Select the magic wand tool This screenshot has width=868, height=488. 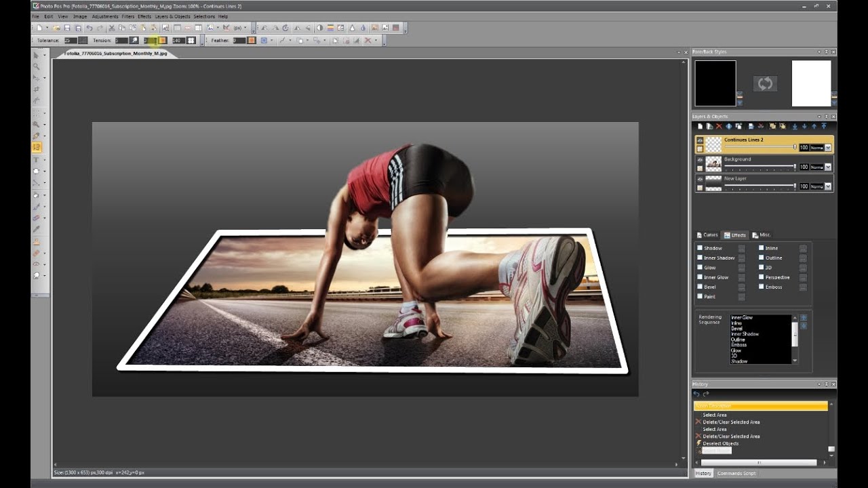click(36, 124)
